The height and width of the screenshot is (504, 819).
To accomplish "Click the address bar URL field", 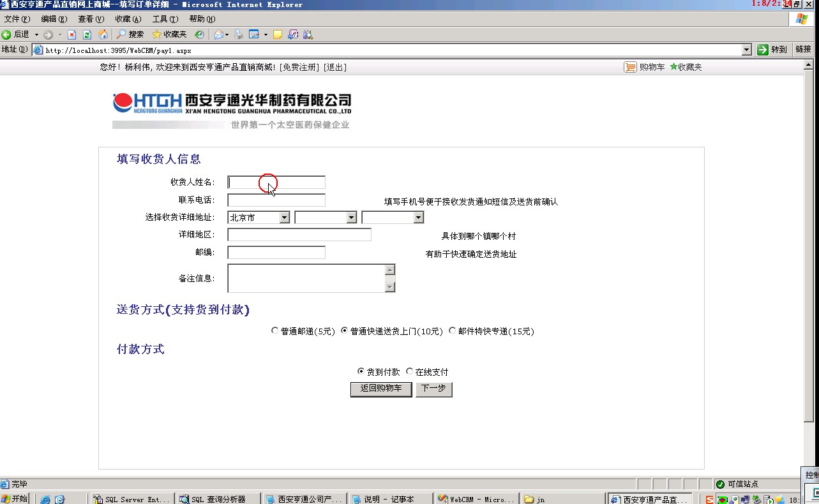I will pos(393,50).
